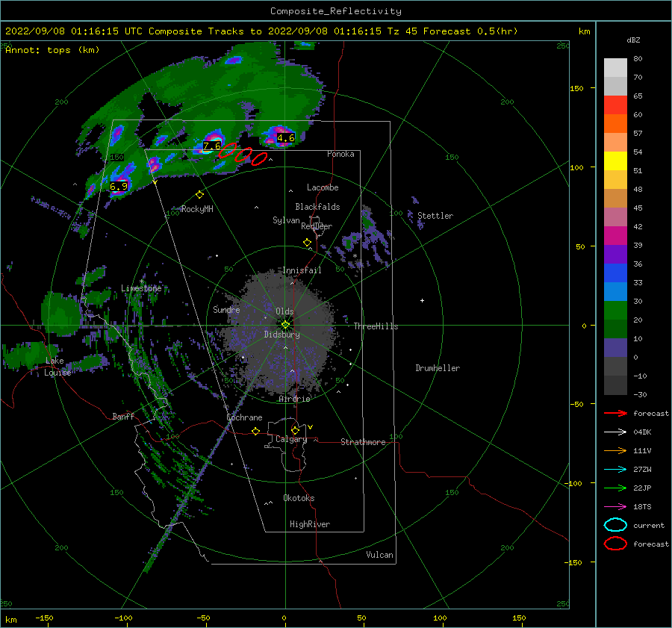Click the magenta 39 dBZ color swatch

(x=615, y=236)
